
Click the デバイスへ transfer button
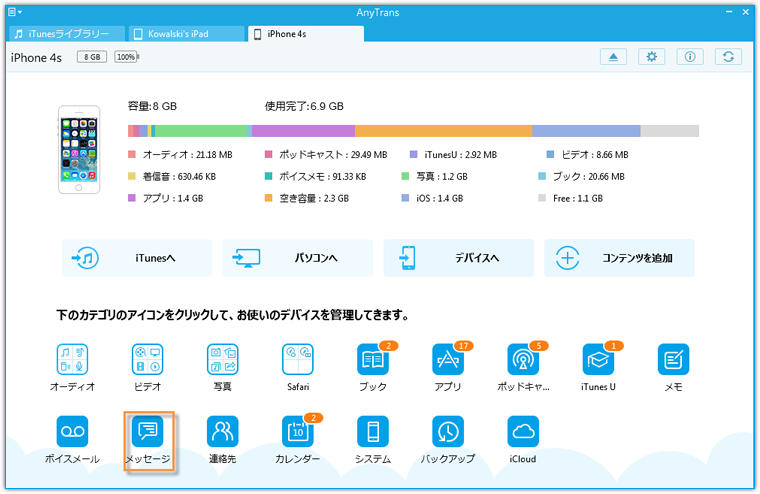coord(459,258)
